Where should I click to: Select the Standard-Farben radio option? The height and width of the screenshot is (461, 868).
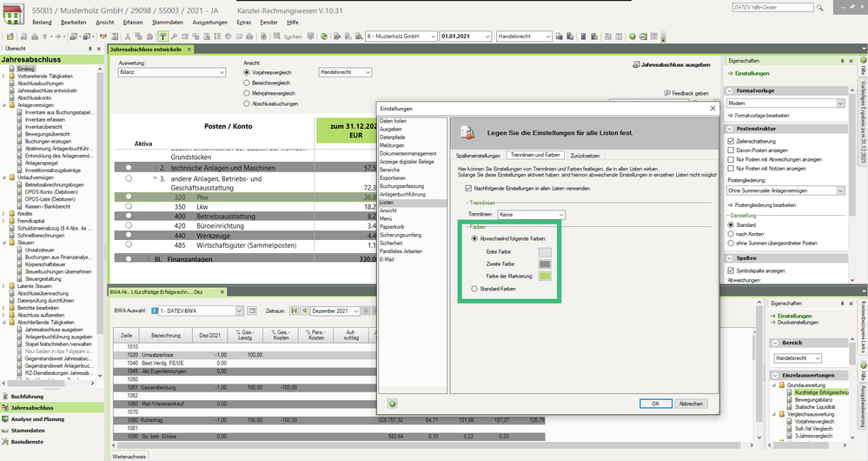click(x=474, y=289)
